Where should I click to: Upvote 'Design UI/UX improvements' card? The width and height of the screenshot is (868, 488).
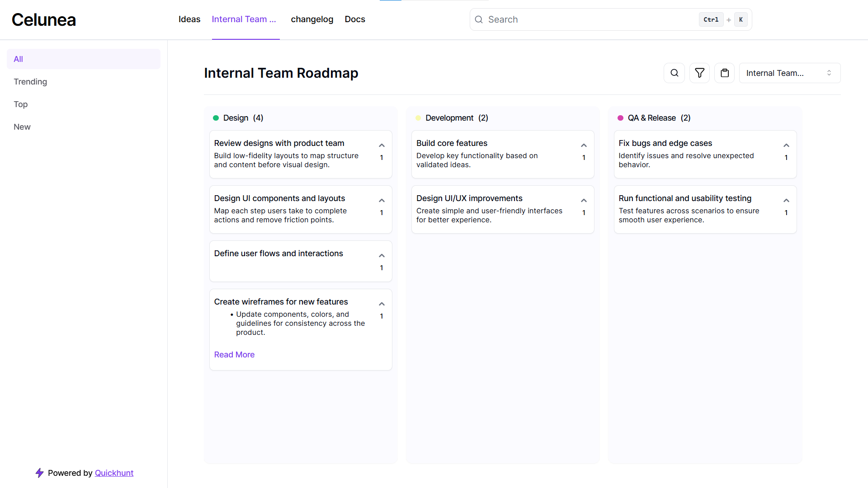(x=584, y=201)
